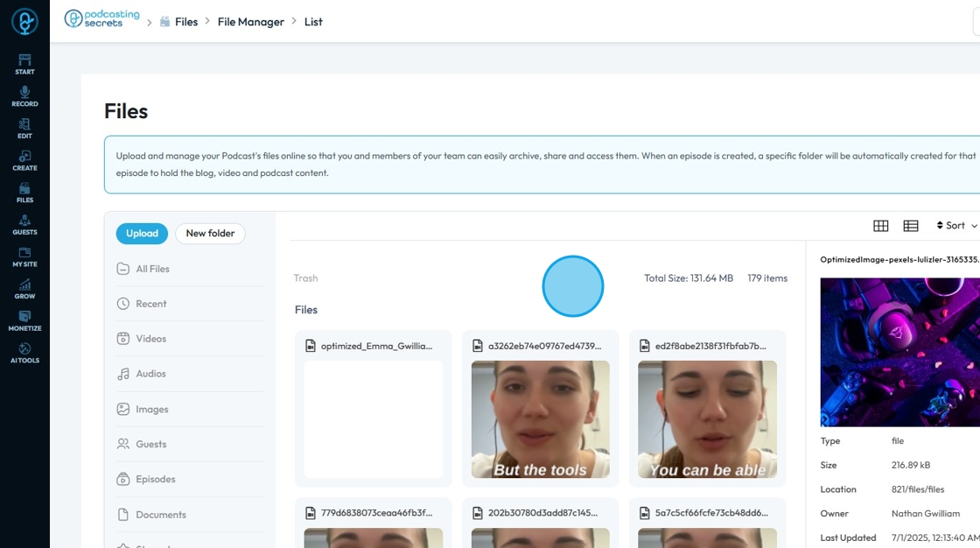The width and height of the screenshot is (980, 548).
Task: Click the purple headphones preview image
Action: pyautogui.click(x=900, y=352)
